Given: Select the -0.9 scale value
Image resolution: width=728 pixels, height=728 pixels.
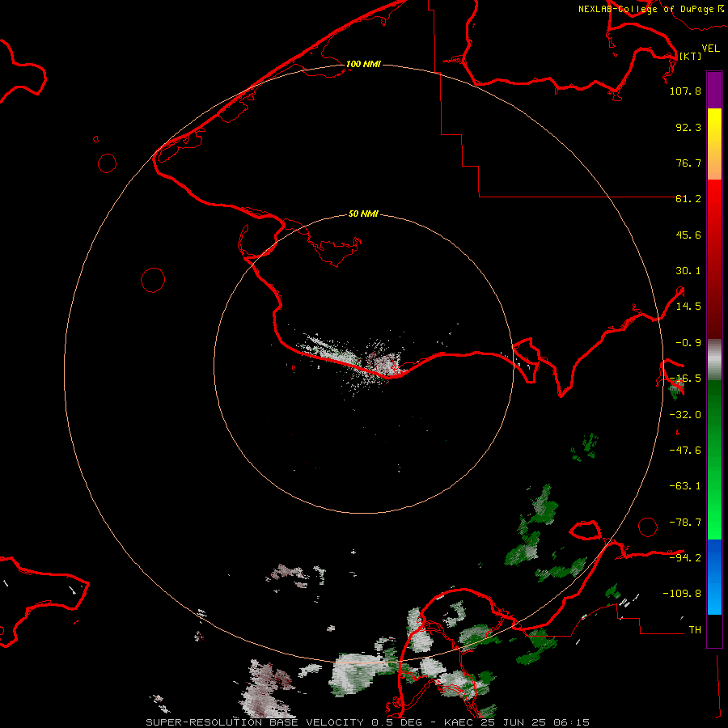Looking at the screenshot, I should click(x=688, y=343).
